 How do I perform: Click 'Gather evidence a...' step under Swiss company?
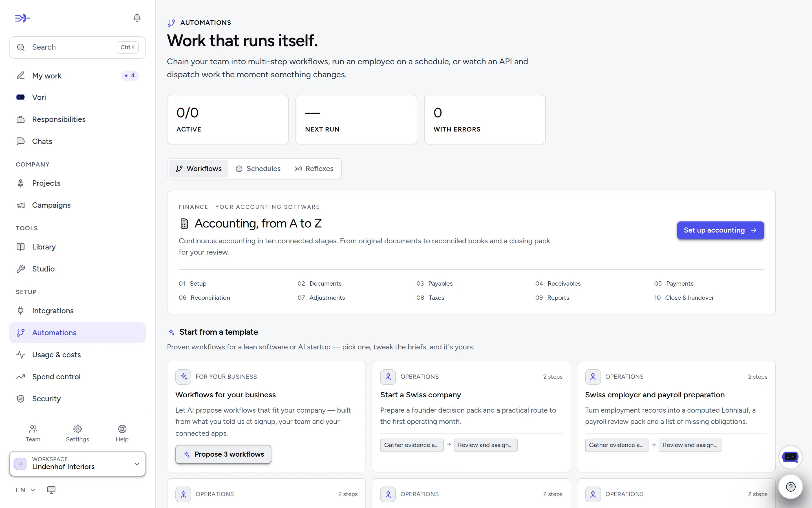(x=412, y=445)
